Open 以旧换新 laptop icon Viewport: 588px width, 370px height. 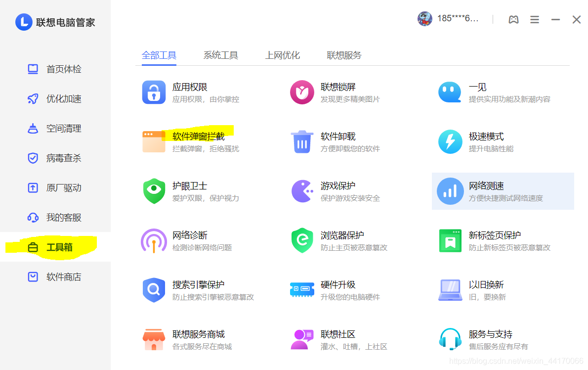[x=450, y=290]
